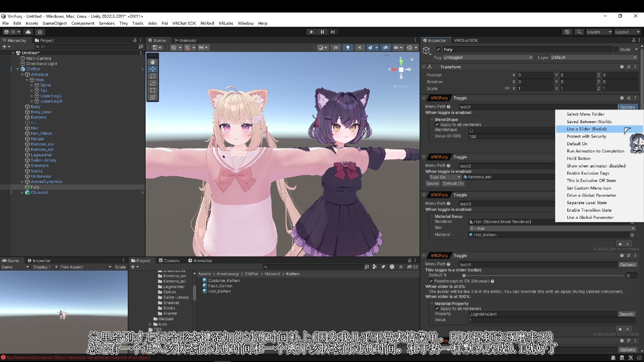644x362 pixels.
Task: Pick material with Hair_Kaihen object picker
Action: [632, 235]
